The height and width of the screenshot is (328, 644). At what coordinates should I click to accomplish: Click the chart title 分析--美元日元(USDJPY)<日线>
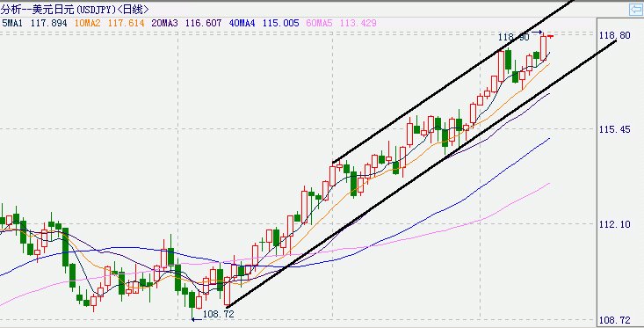coord(75,9)
